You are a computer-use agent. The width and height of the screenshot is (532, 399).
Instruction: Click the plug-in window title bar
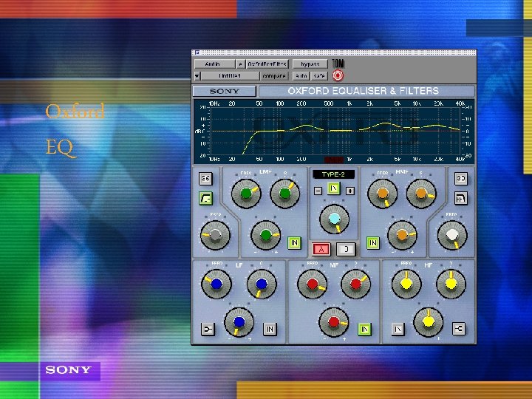[334, 52]
